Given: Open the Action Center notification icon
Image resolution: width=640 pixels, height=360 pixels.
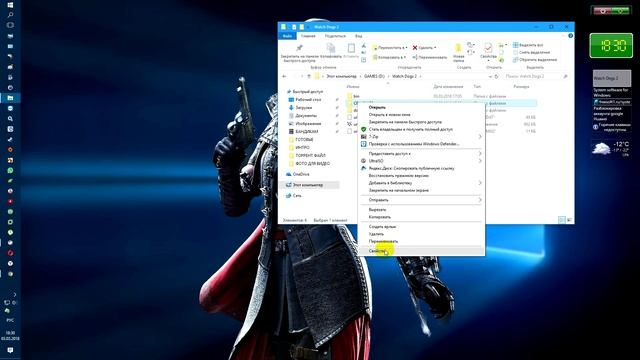Looking at the screenshot, I should click(10, 350).
